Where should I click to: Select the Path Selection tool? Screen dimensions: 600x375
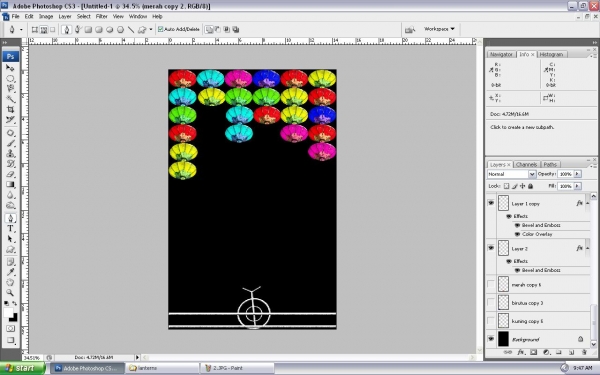pyautogui.click(x=10, y=239)
